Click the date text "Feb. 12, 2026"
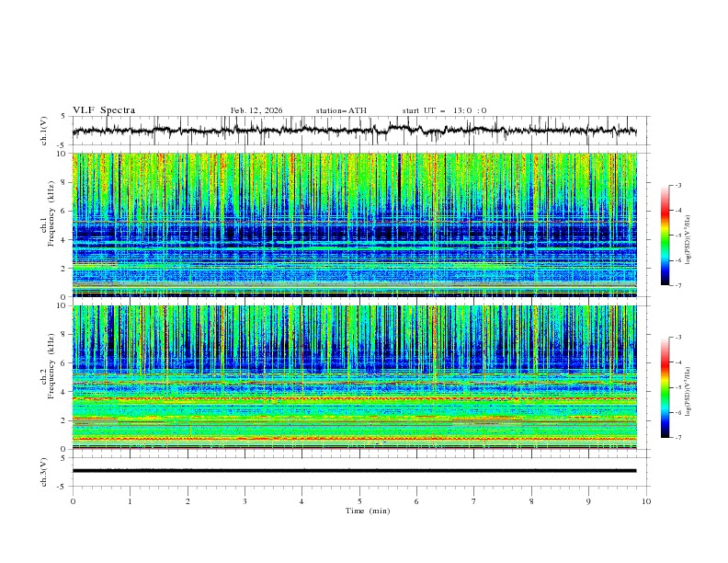Viewport: 728px width, 563px height. [x=256, y=110]
